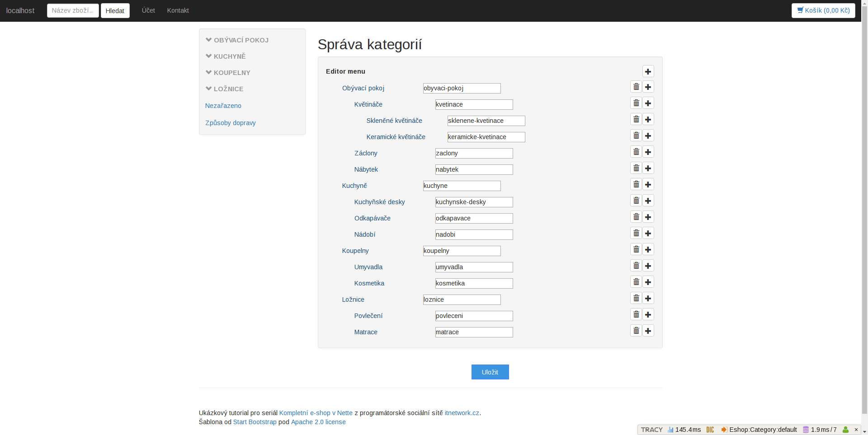Open Tracy user panel icon
868x435 pixels.
(x=845, y=430)
